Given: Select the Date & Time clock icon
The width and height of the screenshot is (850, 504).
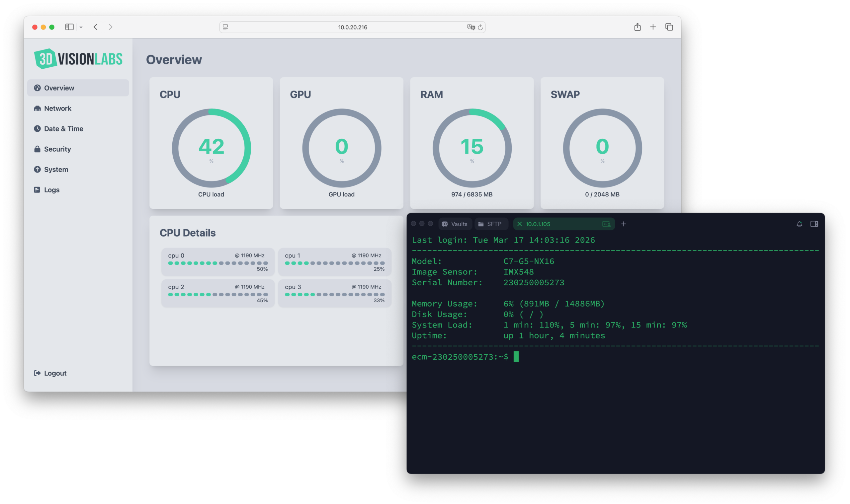Looking at the screenshot, I should pos(38,128).
